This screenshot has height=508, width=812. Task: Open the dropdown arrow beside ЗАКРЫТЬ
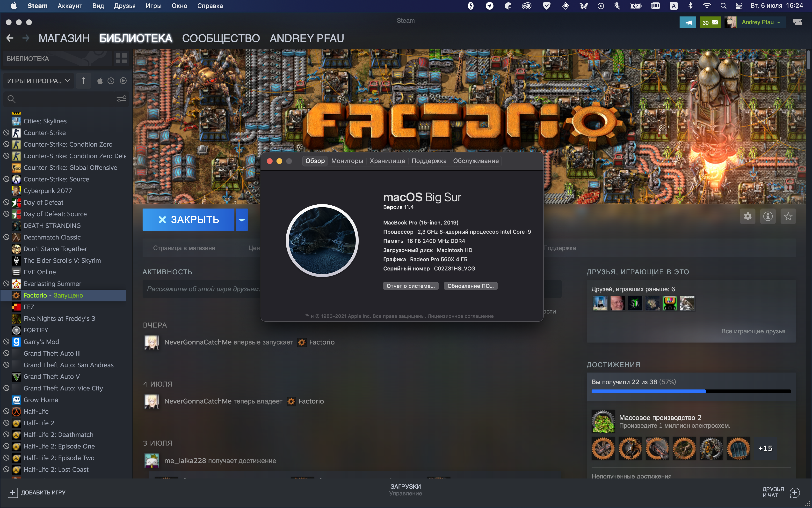tap(242, 220)
